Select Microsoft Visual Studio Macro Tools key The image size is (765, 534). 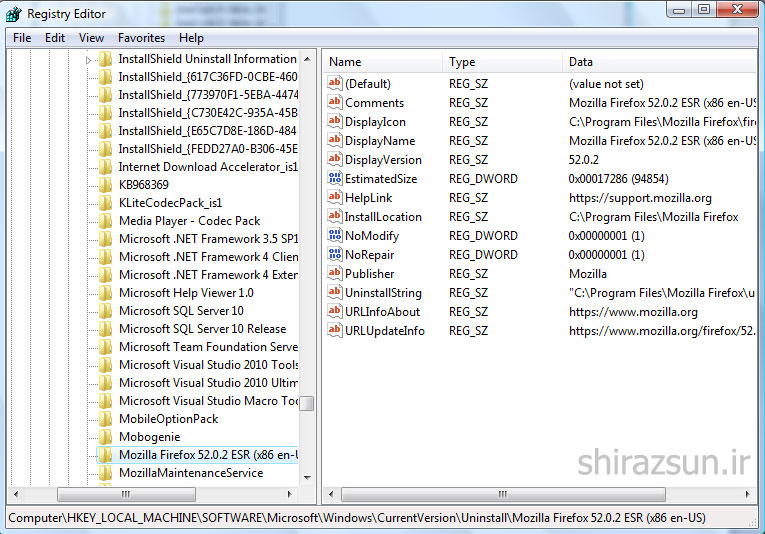[208, 401]
